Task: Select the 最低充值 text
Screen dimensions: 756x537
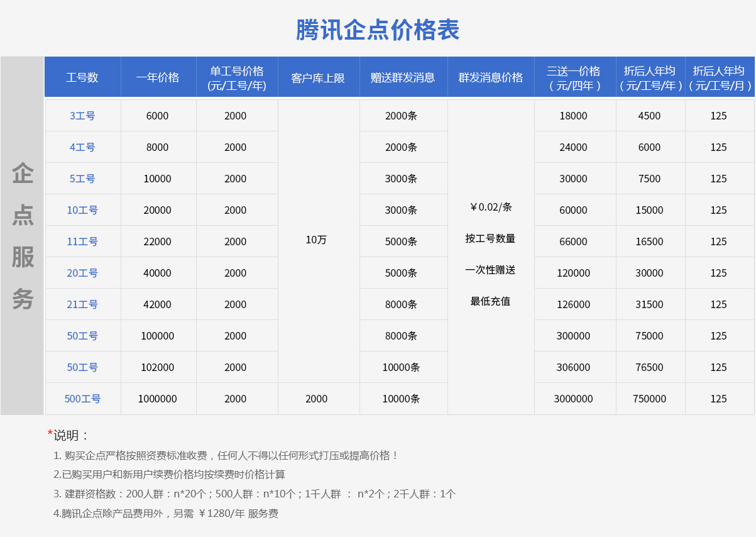Action: pyautogui.click(x=490, y=301)
